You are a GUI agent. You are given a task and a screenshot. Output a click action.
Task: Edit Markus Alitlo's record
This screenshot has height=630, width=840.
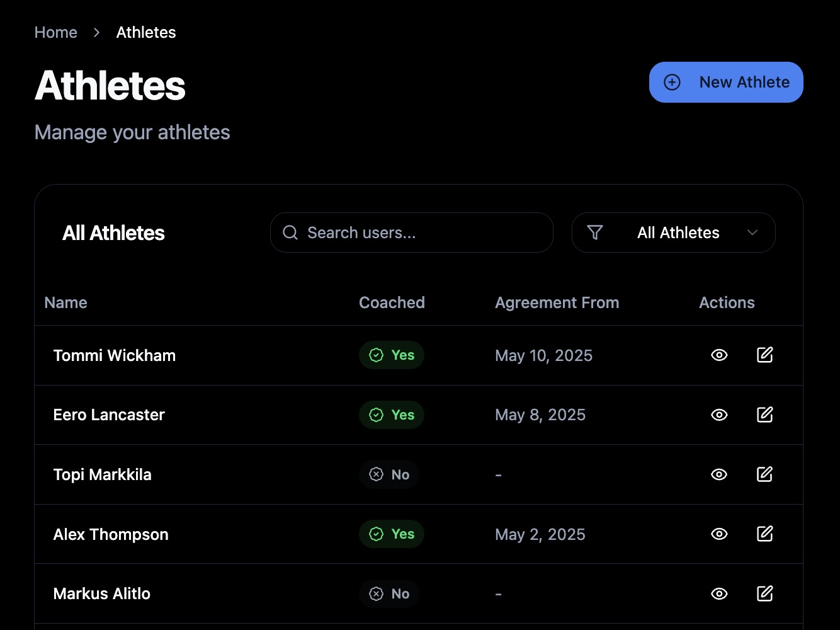coord(764,593)
